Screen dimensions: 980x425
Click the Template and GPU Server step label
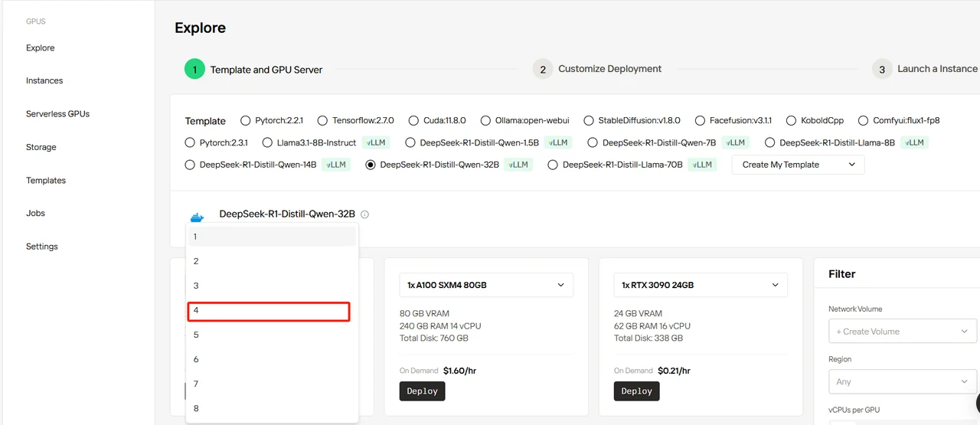(x=266, y=70)
